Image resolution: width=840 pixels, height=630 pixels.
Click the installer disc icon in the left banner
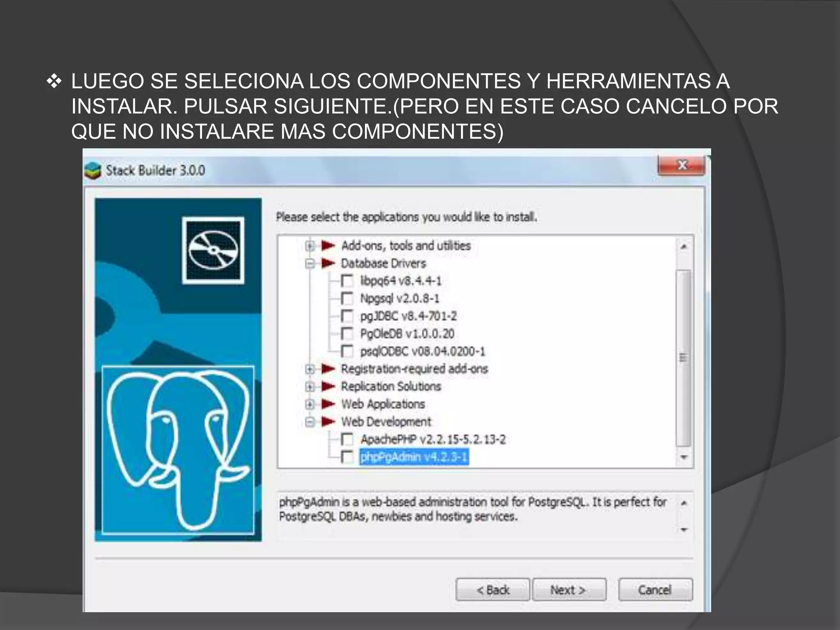click(x=213, y=250)
